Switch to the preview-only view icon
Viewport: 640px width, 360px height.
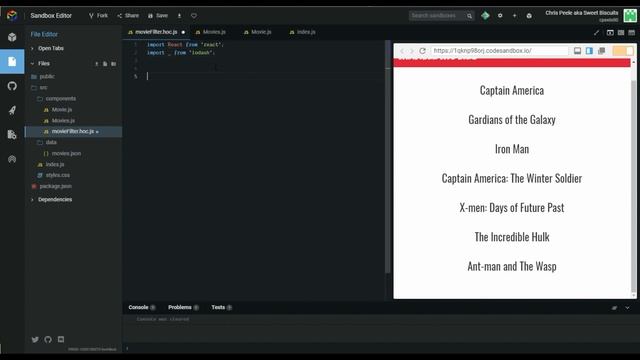(631, 32)
